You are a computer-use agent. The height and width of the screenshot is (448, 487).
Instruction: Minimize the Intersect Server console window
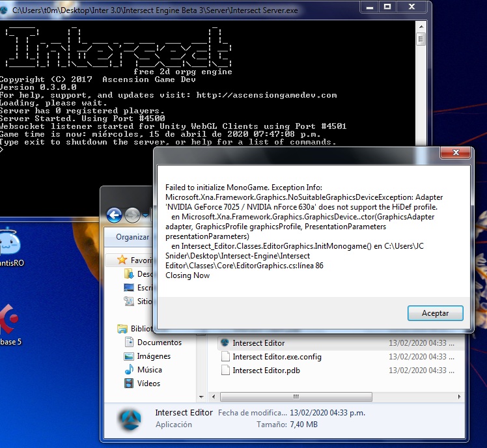[370, 7]
